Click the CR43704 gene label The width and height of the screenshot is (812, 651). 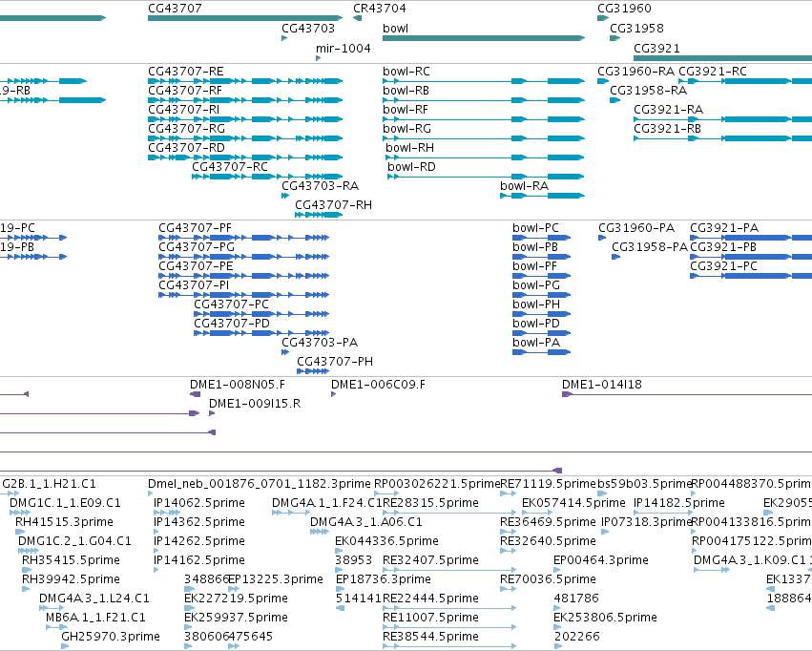pos(379,9)
